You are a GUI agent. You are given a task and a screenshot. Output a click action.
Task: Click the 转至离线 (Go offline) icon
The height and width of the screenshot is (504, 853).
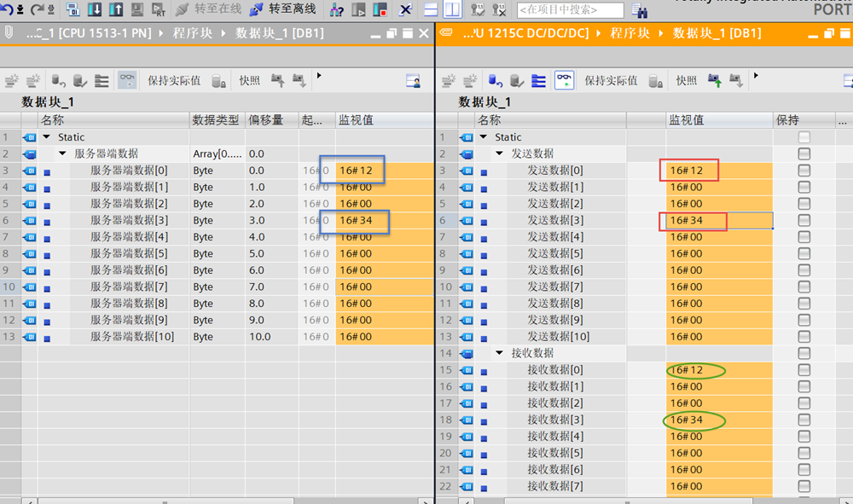point(257,10)
